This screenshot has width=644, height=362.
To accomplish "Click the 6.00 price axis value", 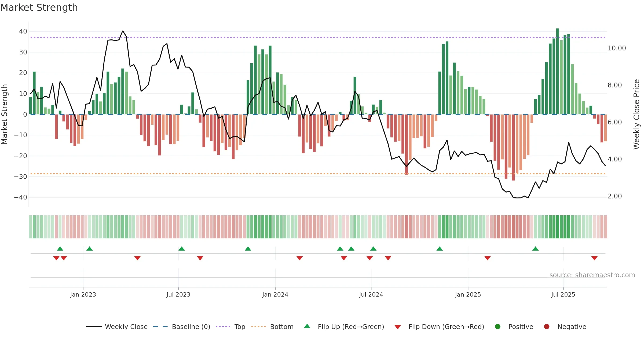I will pos(614,122).
